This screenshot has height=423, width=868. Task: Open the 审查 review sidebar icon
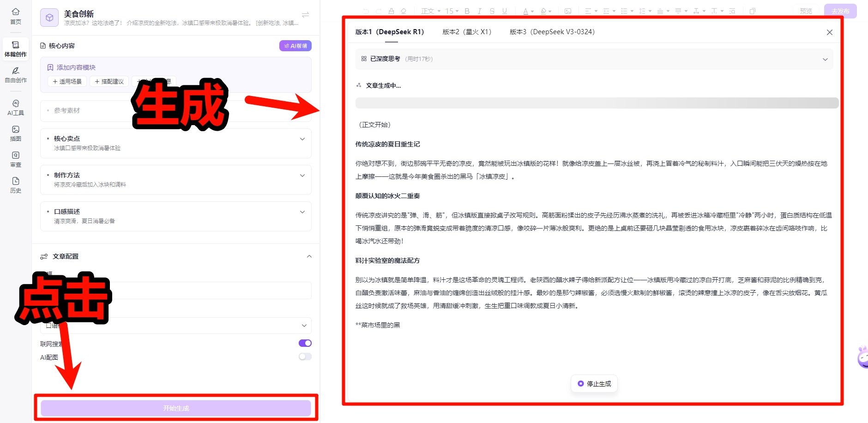click(16, 159)
